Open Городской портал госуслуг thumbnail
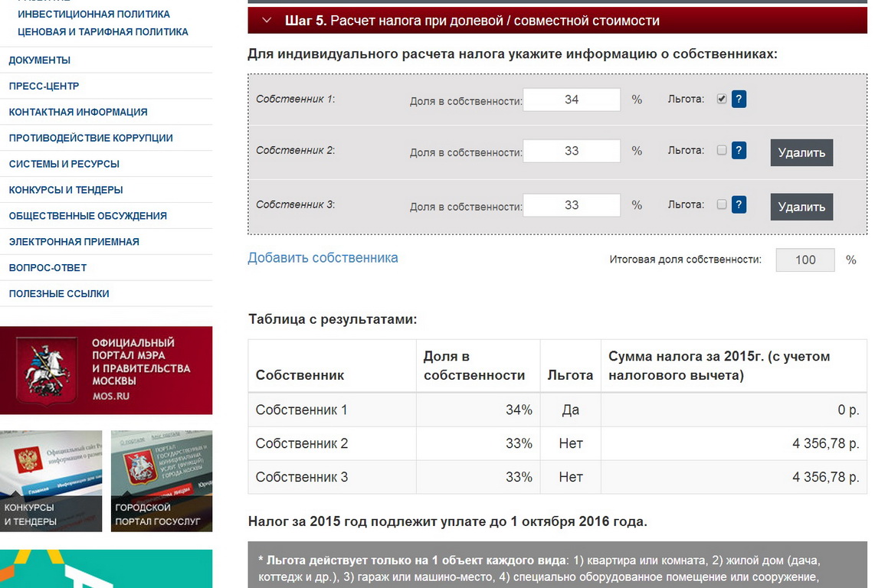 pos(161,481)
